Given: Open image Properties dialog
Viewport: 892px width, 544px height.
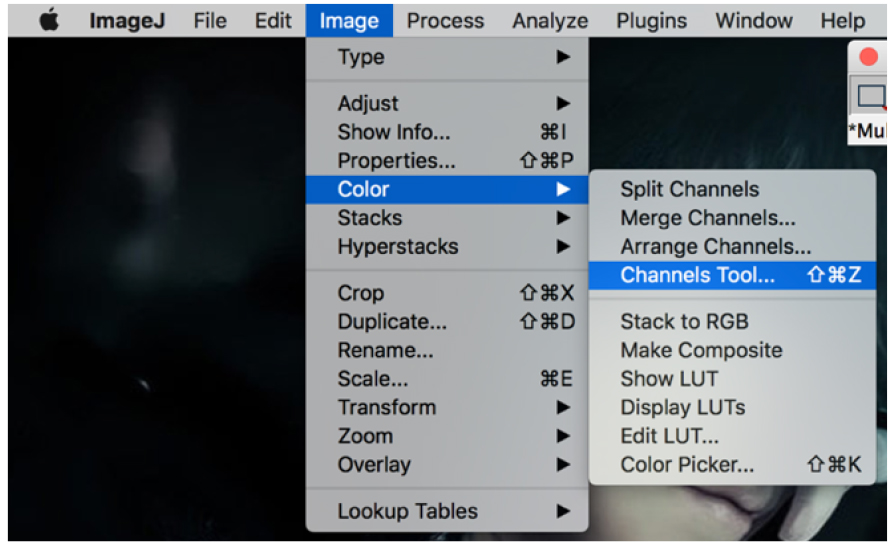Looking at the screenshot, I should [x=447, y=160].
